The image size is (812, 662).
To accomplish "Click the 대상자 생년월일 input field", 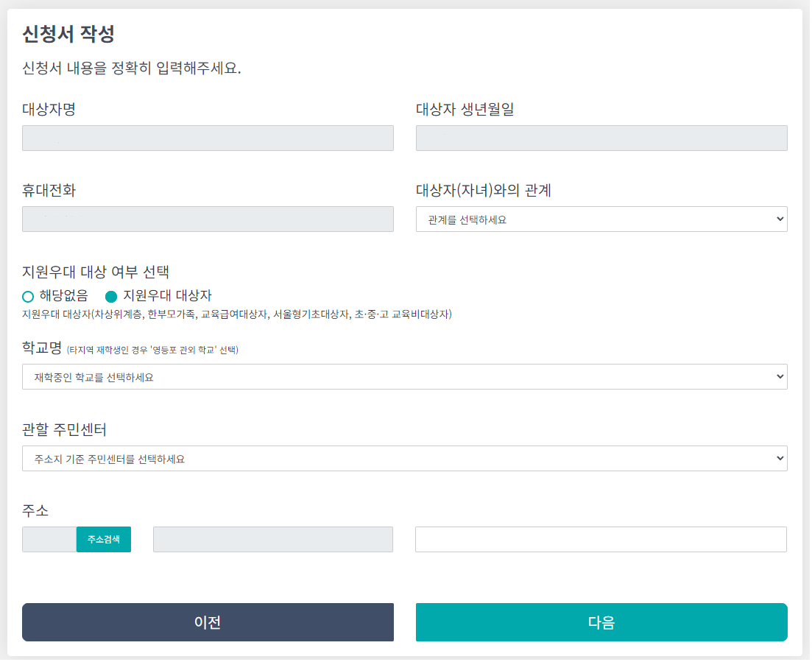I will point(603,138).
